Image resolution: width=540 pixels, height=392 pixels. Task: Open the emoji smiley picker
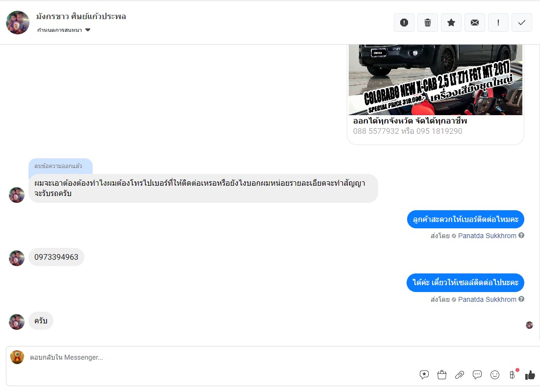494,375
